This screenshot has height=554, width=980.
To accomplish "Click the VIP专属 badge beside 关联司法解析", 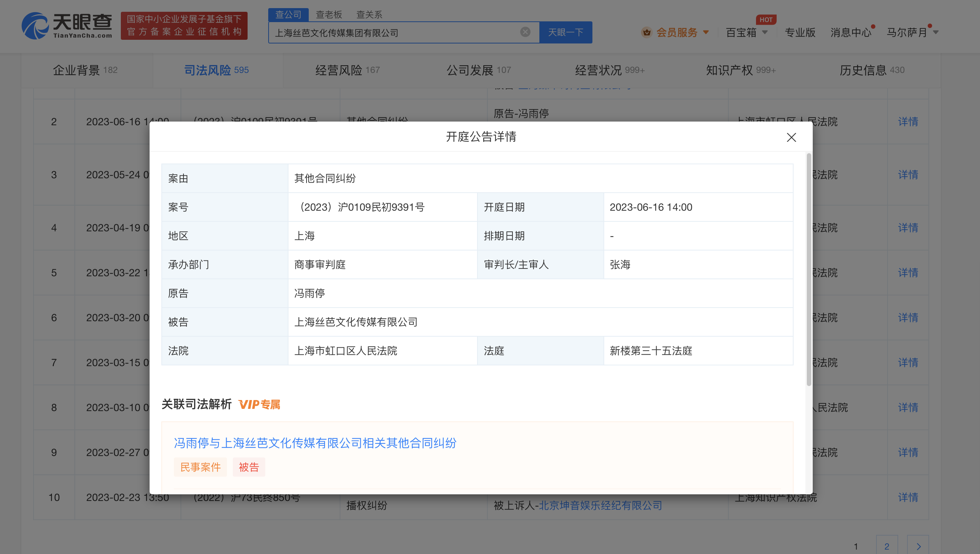I will click(x=259, y=404).
